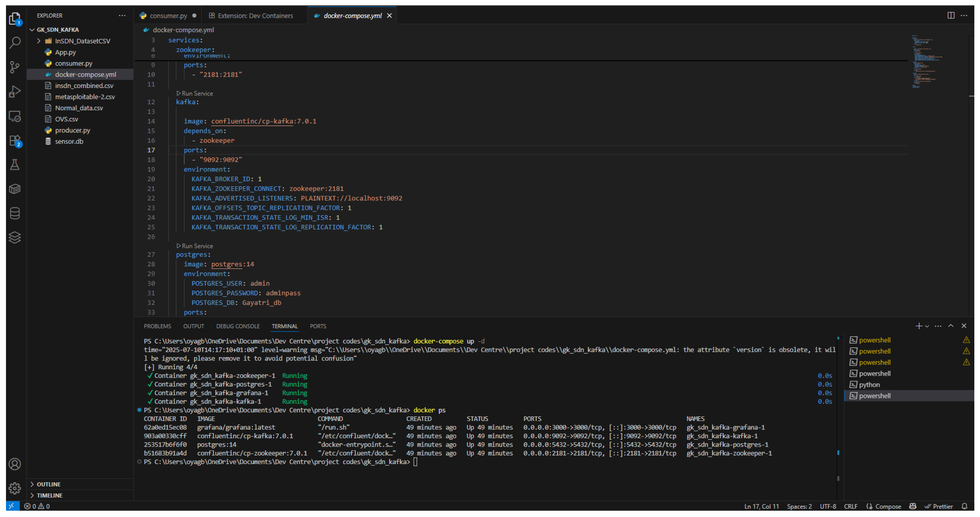Open the Run and Debug view
The image size is (980, 517).
coord(14,92)
